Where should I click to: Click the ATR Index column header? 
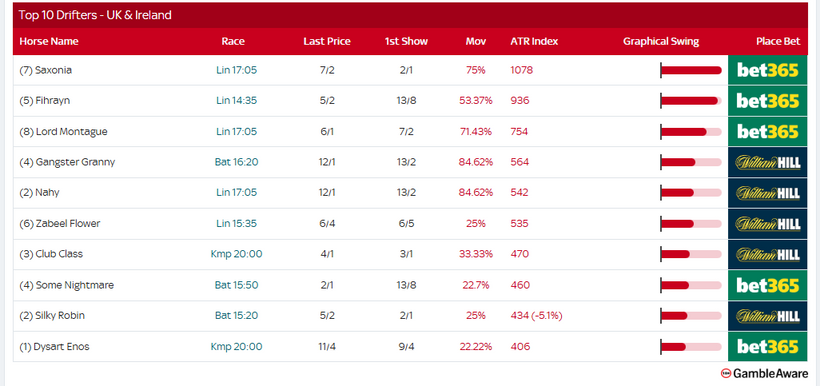click(x=534, y=41)
